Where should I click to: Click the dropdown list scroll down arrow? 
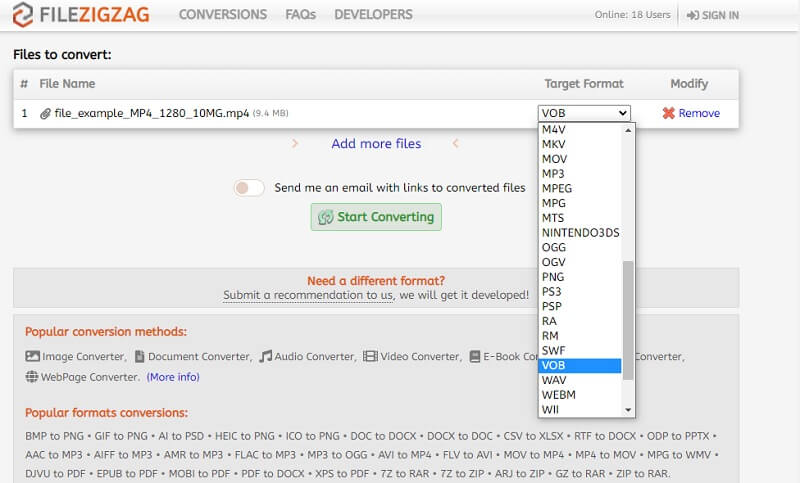[x=628, y=410]
